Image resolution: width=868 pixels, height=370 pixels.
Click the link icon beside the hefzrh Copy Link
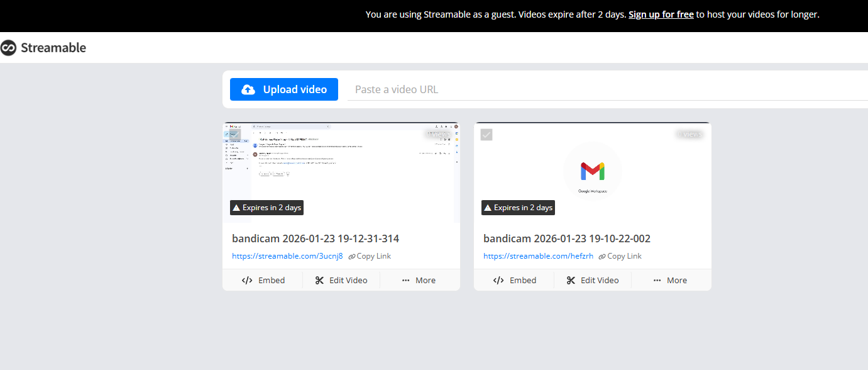602,257
